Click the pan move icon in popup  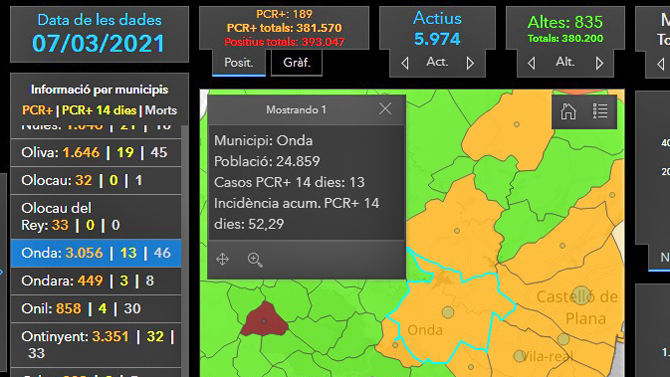coord(222,259)
